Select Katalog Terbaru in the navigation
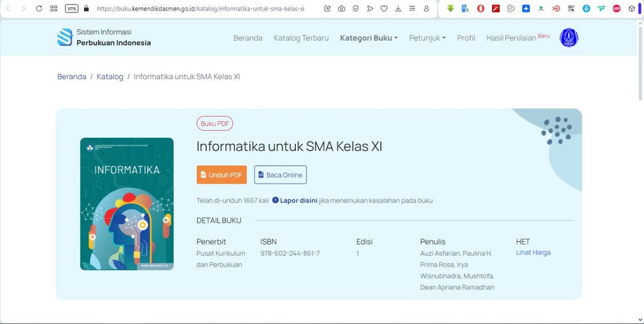This screenshot has width=644, height=324. [301, 38]
